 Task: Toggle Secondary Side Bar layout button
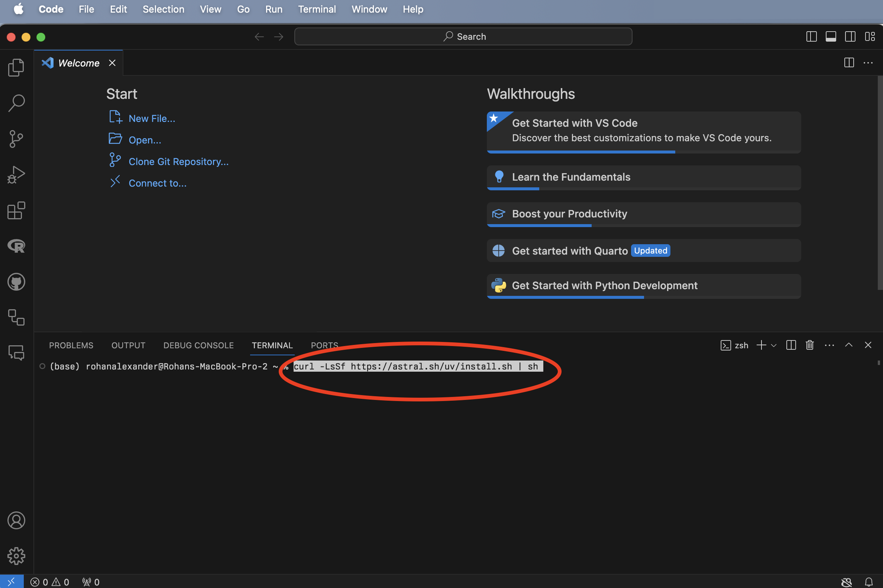[850, 37]
